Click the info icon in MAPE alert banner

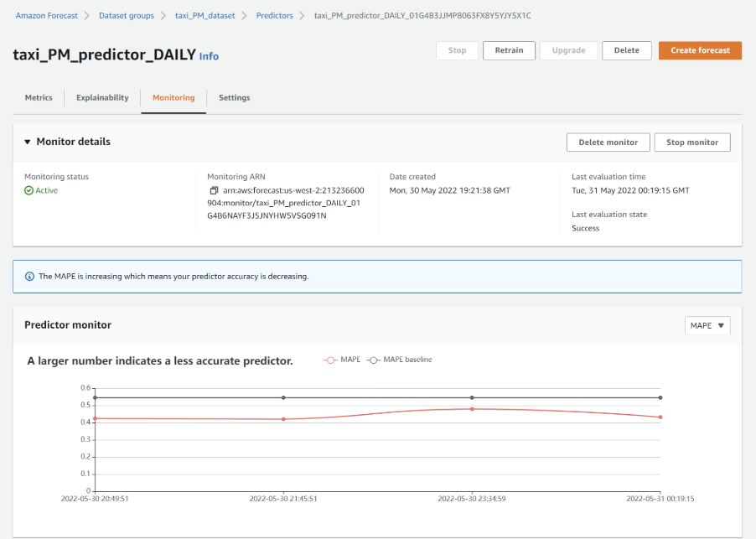[29, 276]
